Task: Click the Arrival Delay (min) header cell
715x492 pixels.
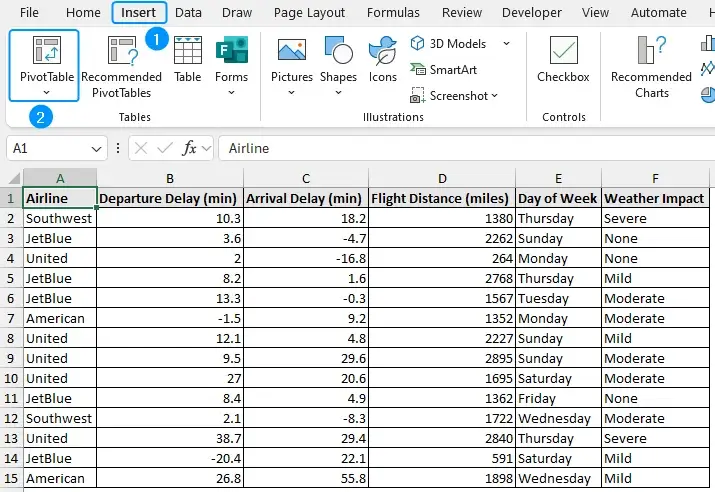Action: [306, 198]
